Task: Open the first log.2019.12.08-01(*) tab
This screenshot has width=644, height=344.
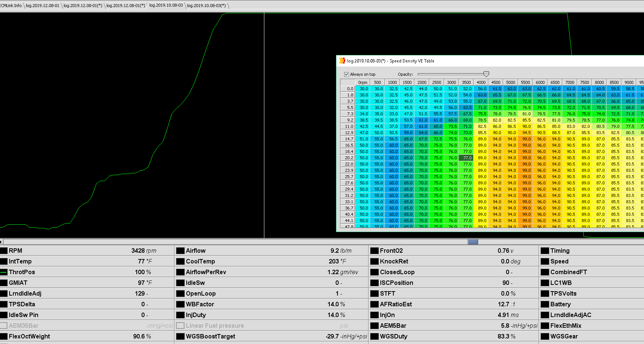Action: point(83,6)
